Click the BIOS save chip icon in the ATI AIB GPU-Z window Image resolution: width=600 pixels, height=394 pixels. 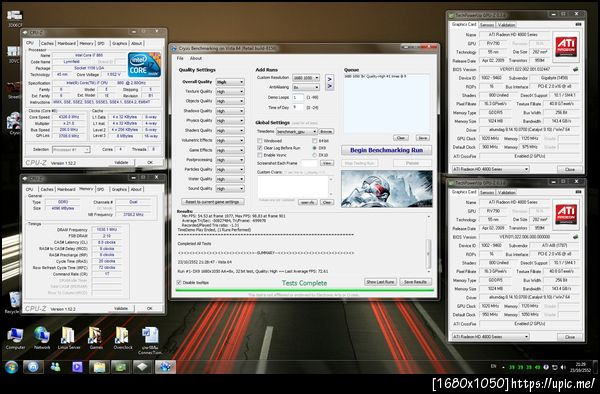point(575,237)
